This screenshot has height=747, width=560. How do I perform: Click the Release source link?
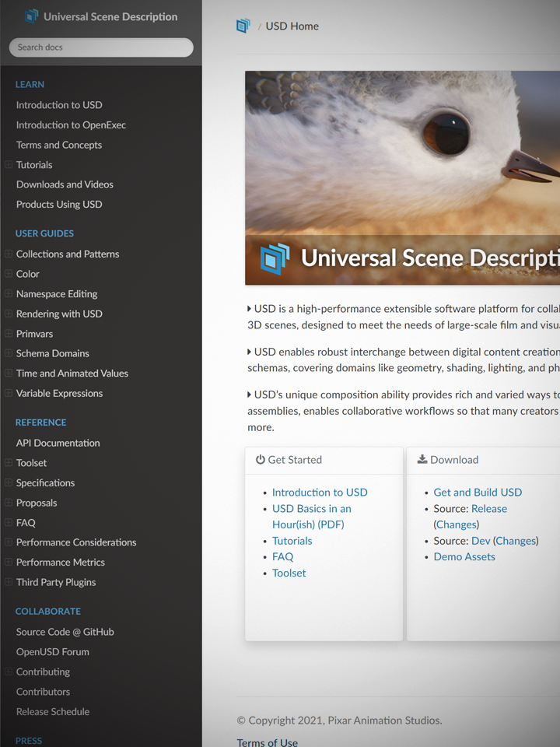point(489,508)
